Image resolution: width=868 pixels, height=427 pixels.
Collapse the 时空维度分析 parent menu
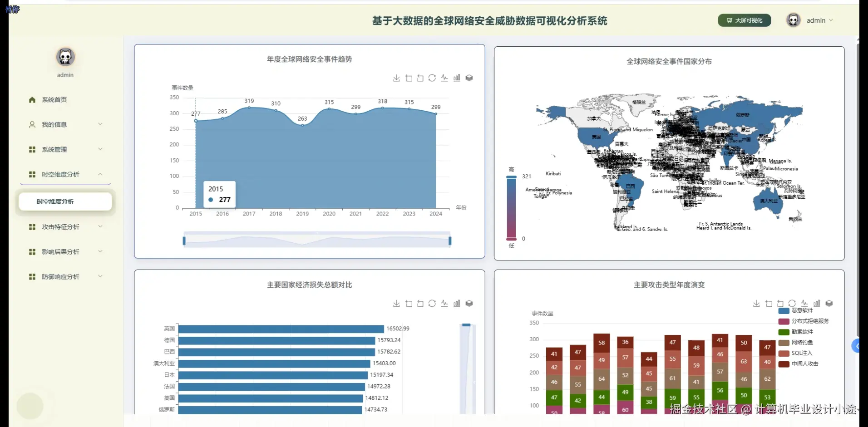click(x=65, y=174)
